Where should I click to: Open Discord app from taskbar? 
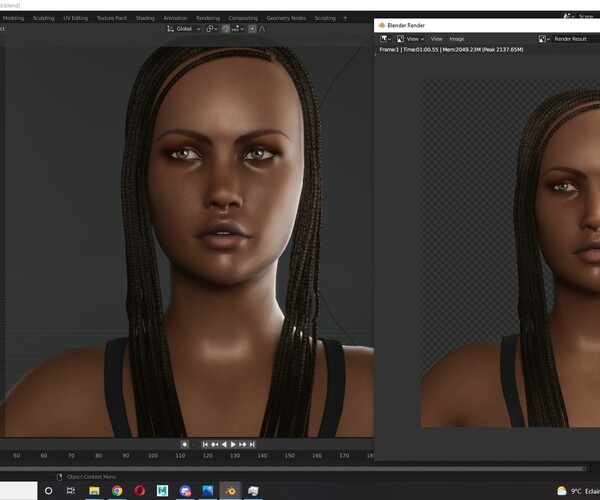(185, 490)
